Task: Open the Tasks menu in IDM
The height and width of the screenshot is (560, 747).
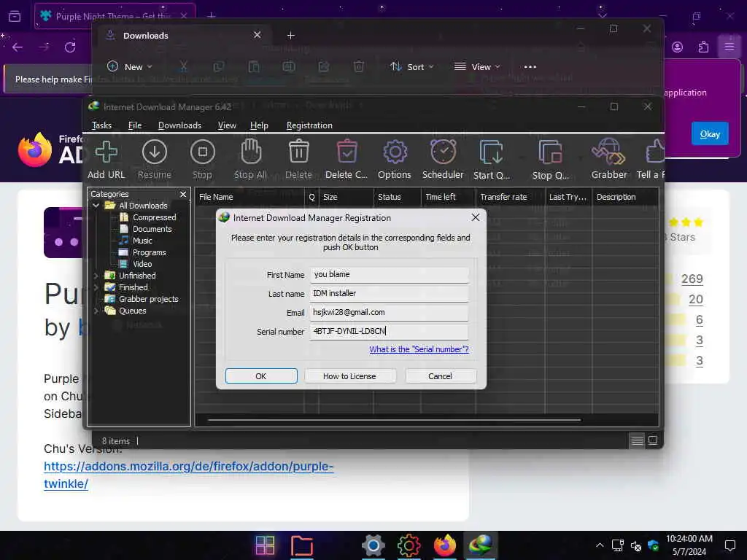Action: (x=101, y=125)
